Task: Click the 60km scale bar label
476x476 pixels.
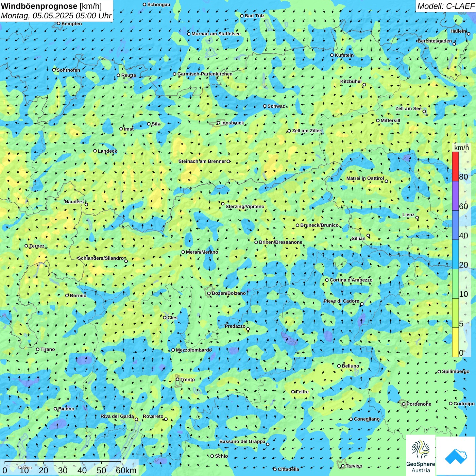Action: [x=126, y=470]
